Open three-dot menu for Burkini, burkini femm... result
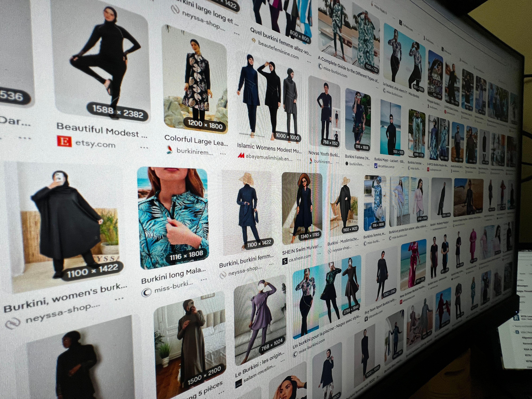532x399 pixels. pos(272,264)
